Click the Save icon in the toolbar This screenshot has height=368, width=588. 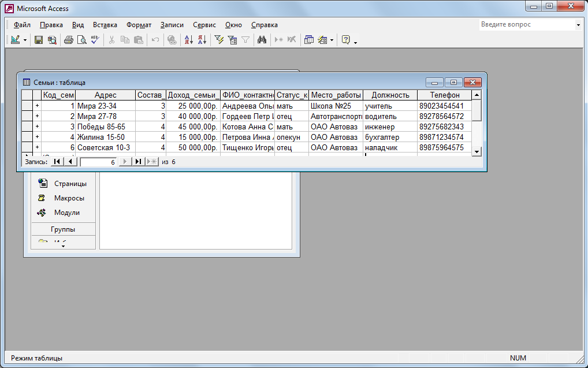coord(39,40)
